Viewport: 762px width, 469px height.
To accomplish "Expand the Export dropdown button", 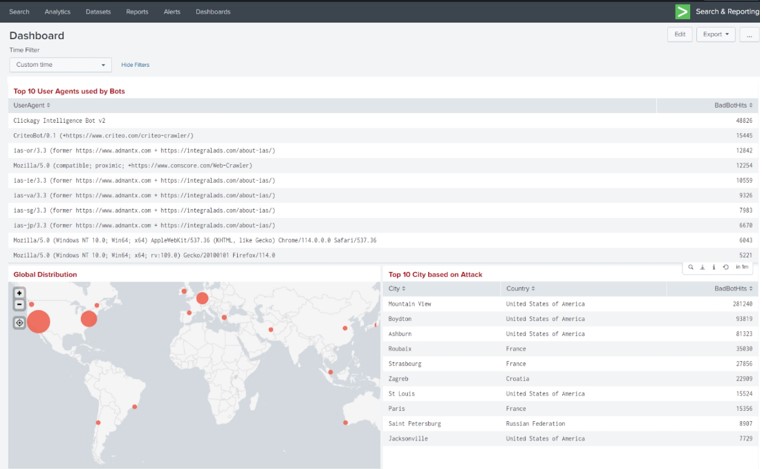I will pyautogui.click(x=716, y=35).
